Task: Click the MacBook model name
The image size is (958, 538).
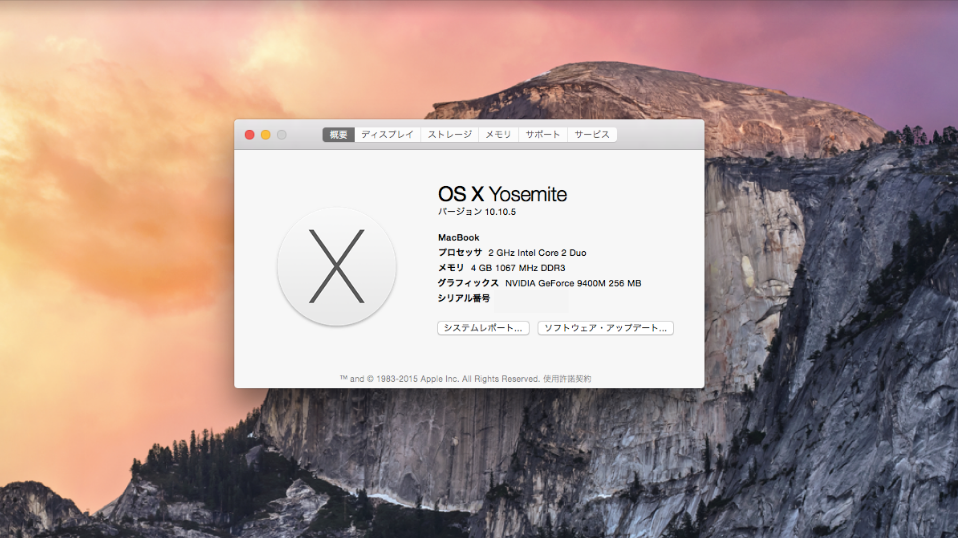Action: click(459, 238)
